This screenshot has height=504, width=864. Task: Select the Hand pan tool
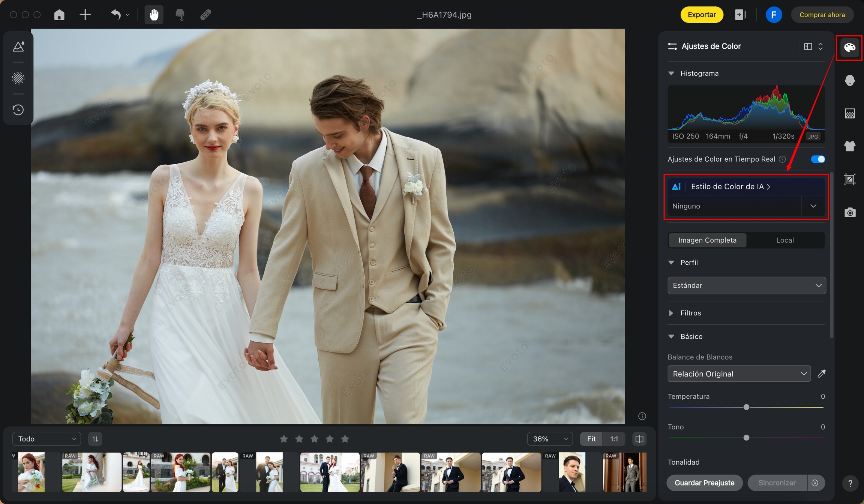pos(154,15)
